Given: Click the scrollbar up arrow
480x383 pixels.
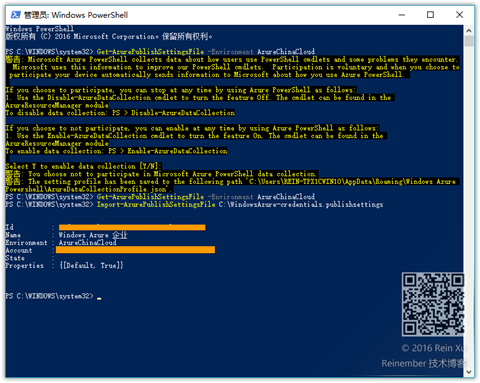Looking at the screenshot, I should [469, 31].
